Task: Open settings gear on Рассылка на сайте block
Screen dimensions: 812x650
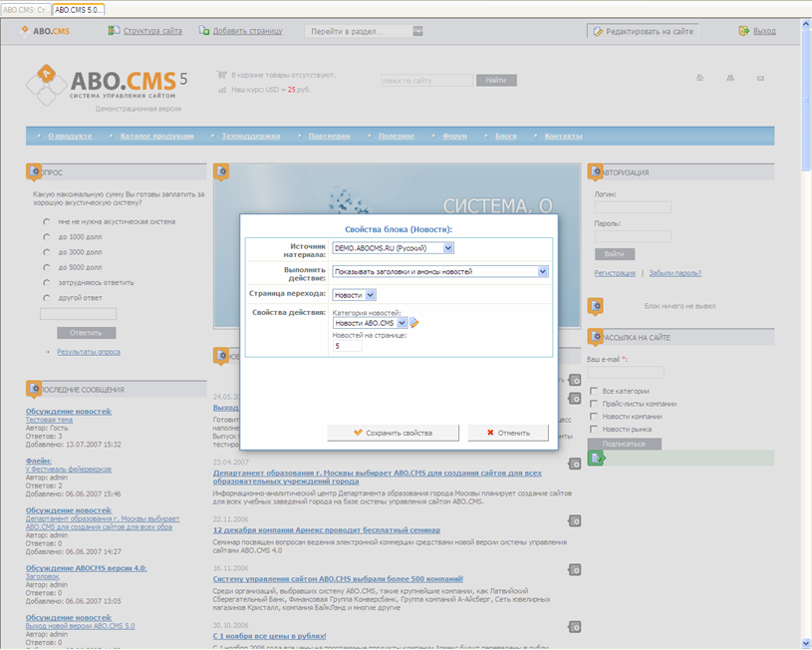Action: point(596,334)
